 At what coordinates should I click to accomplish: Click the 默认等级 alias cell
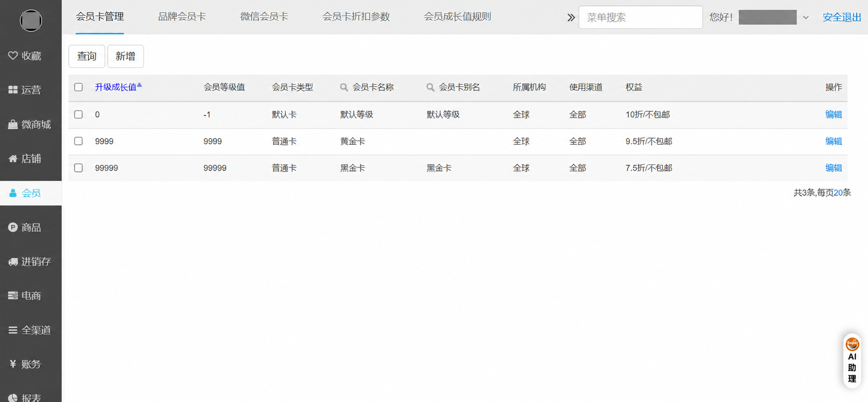coord(443,115)
